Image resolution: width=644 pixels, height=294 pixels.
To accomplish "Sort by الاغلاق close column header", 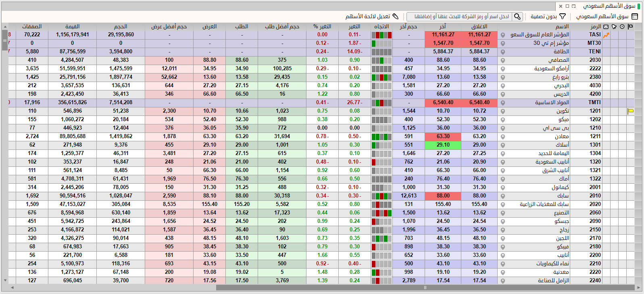I will click(x=479, y=27).
